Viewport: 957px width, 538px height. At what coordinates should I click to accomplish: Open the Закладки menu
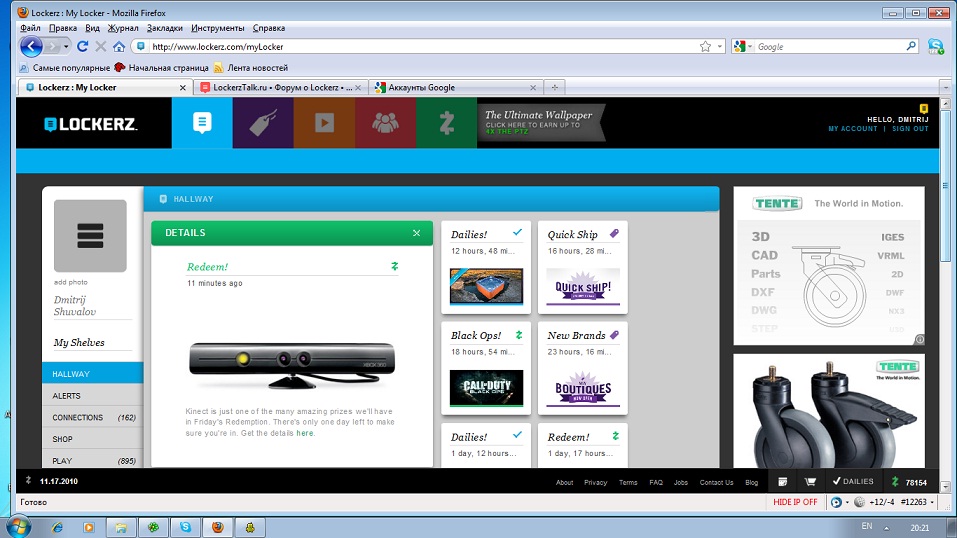click(165, 28)
